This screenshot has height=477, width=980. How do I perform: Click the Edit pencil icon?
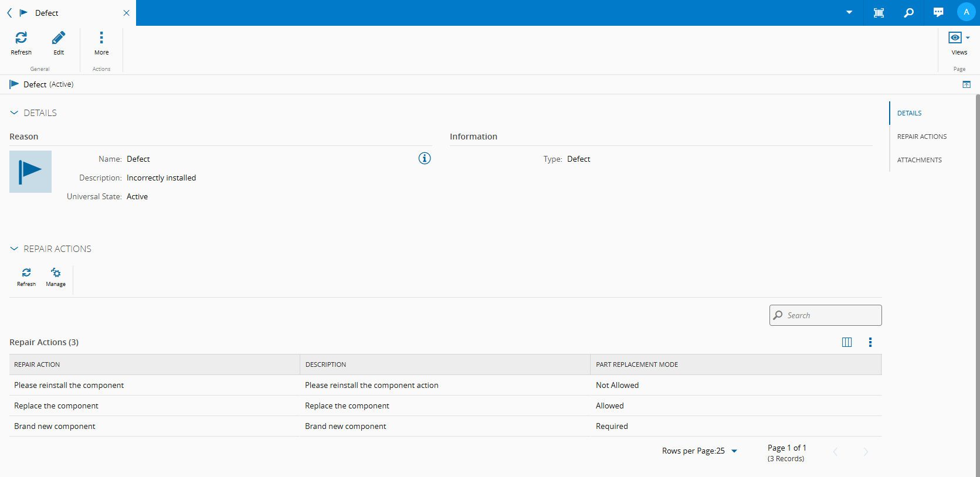pos(59,39)
